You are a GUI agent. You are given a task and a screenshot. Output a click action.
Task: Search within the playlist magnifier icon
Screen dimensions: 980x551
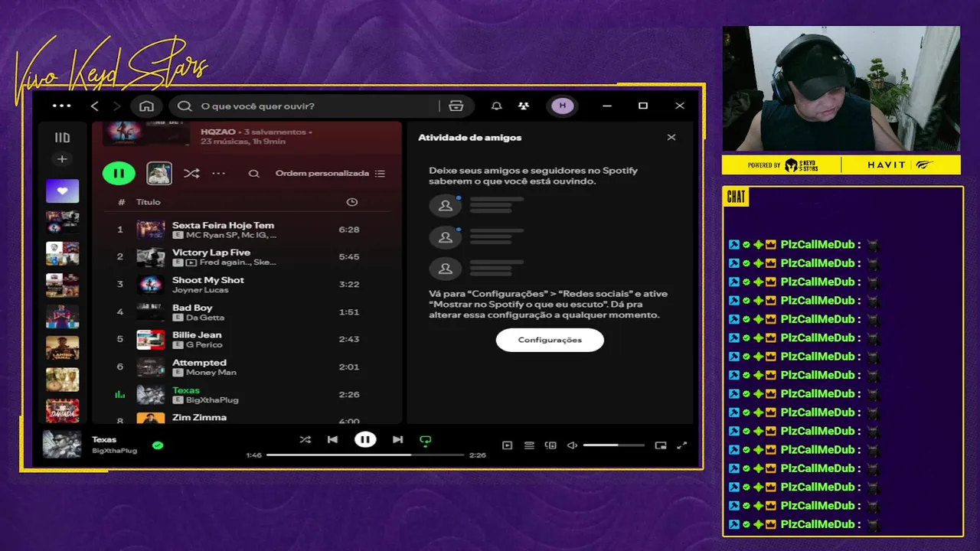pyautogui.click(x=254, y=174)
